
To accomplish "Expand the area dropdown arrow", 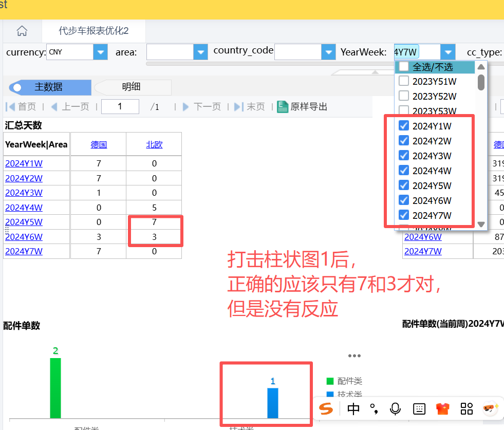I will point(200,52).
